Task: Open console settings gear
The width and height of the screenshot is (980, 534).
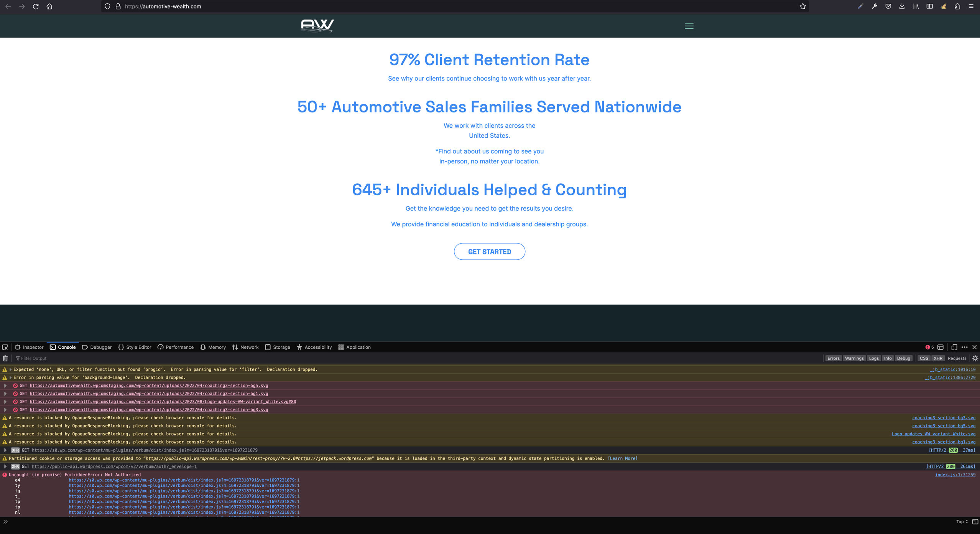Action: (x=975, y=358)
